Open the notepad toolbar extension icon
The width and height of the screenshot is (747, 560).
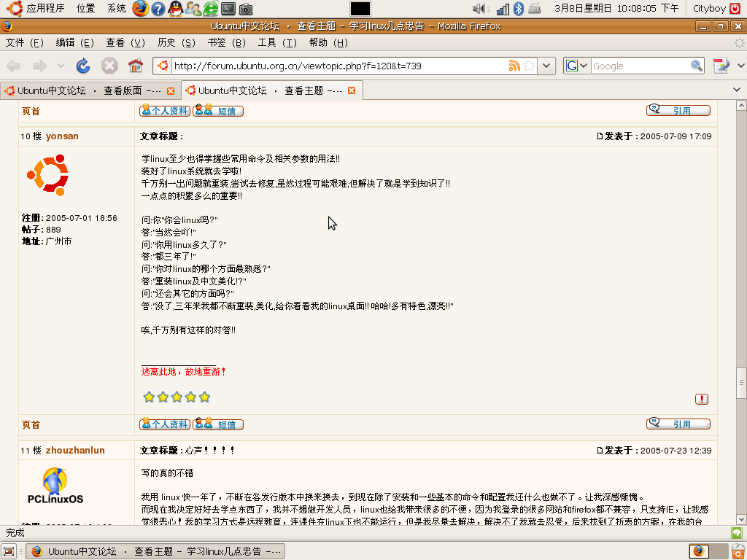[x=721, y=66]
